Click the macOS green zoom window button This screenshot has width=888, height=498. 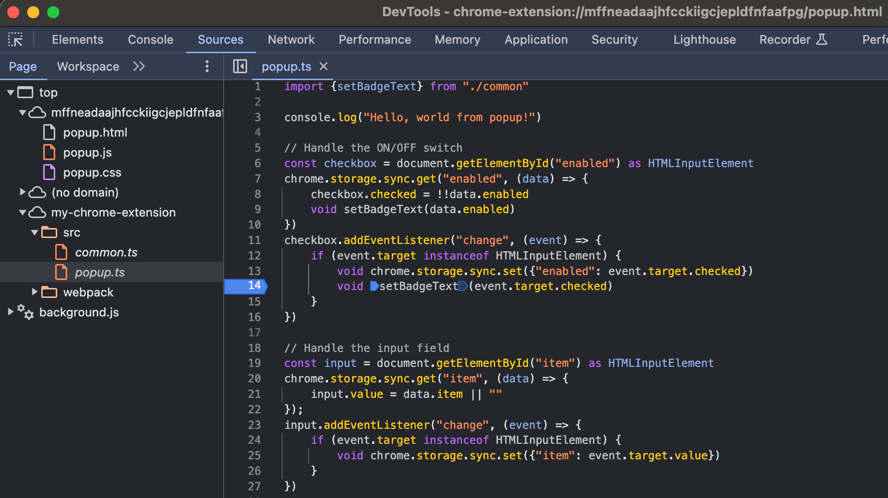click(53, 12)
